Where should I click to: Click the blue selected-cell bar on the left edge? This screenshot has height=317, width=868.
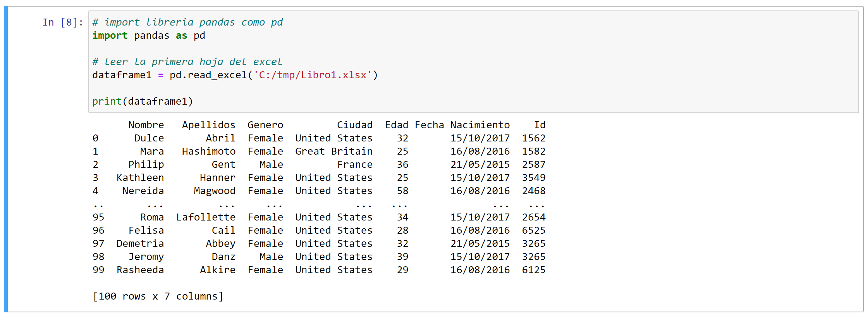point(6,159)
